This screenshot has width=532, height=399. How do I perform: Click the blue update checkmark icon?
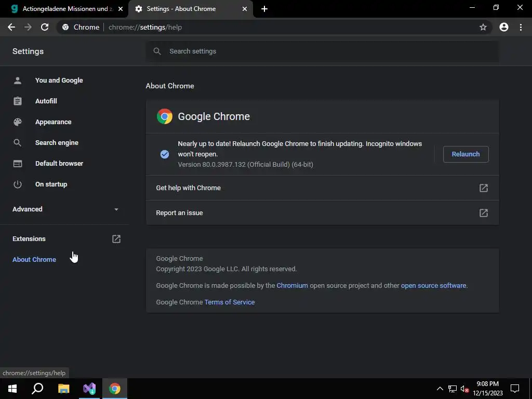point(165,154)
